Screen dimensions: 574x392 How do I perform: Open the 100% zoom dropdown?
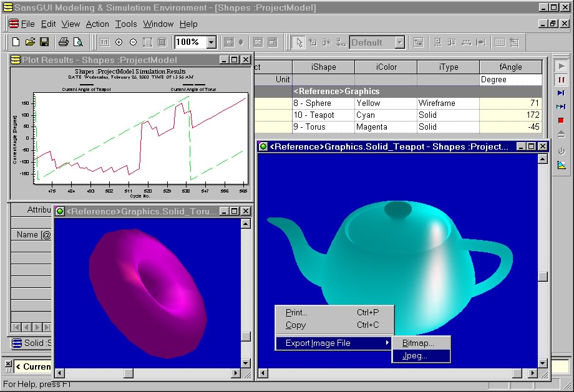point(211,42)
